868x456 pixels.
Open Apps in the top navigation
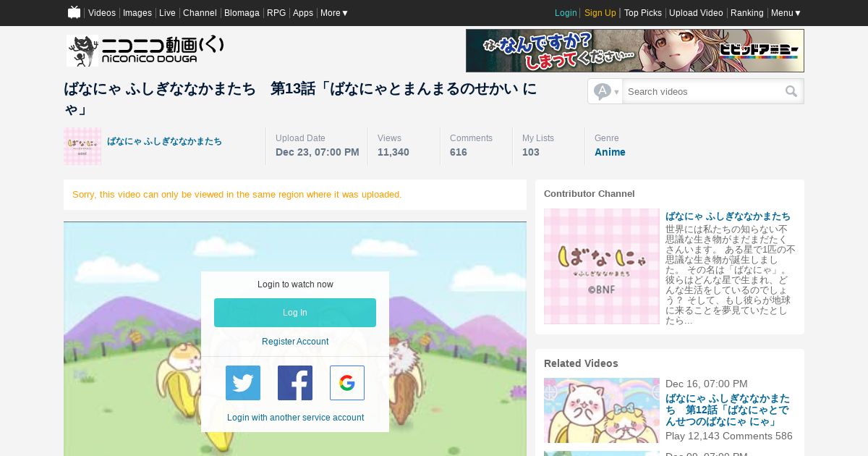pyautogui.click(x=303, y=13)
